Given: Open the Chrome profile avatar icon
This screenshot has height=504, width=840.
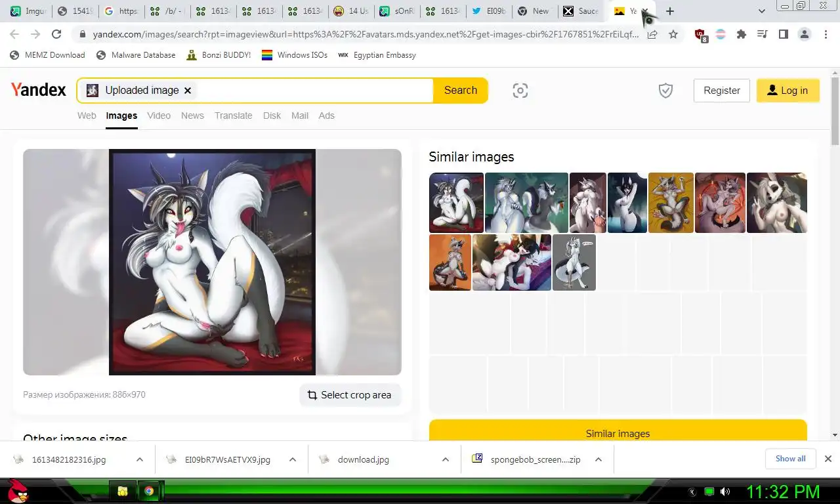Looking at the screenshot, I should pyautogui.click(x=805, y=34).
